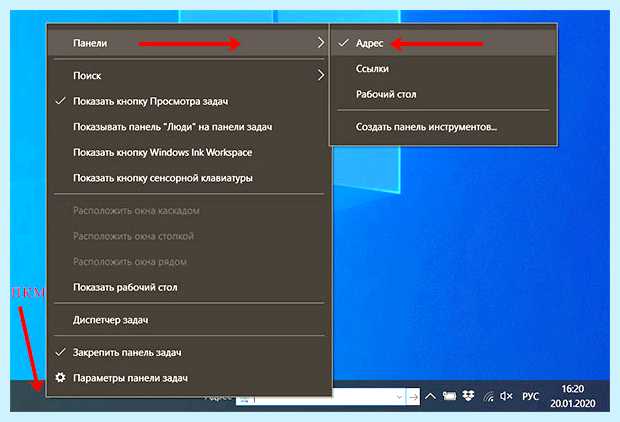
Task: Select disabled item Расположить окна стопкой
Action: (188, 237)
